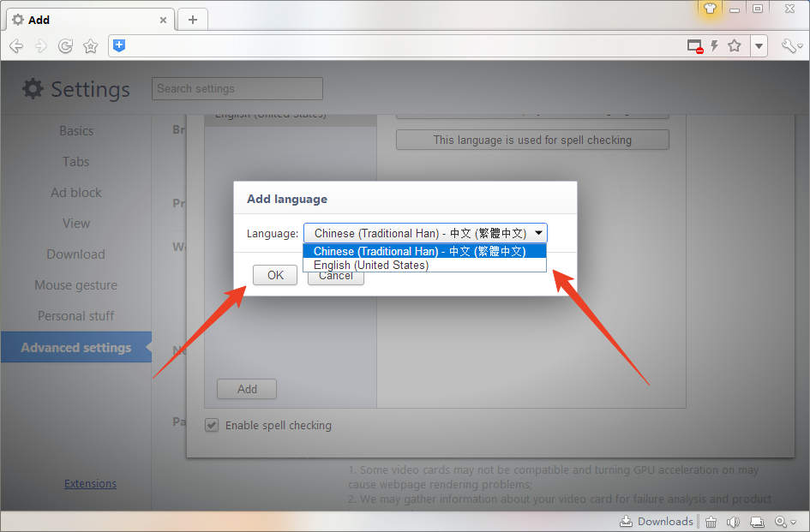Confirm with the OK button
Screen dimensions: 810x532
pyautogui.click(x=275, y=275)
